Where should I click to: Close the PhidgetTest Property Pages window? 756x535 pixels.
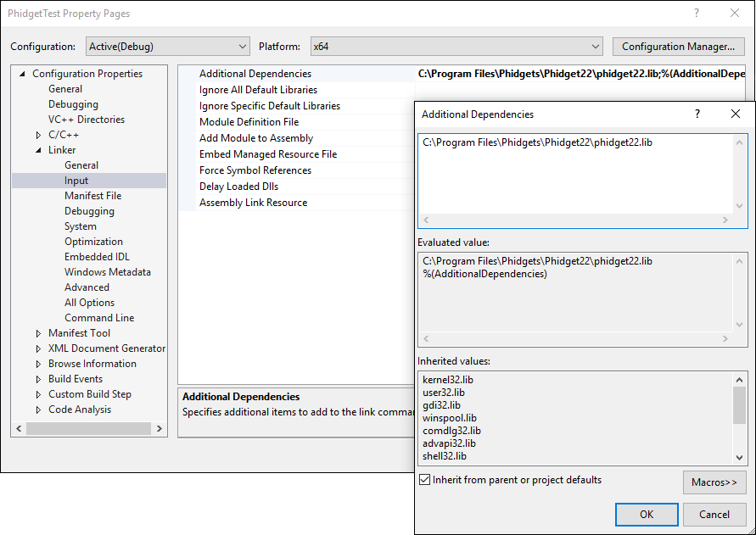pyautogui.click(x=734, y=13)
